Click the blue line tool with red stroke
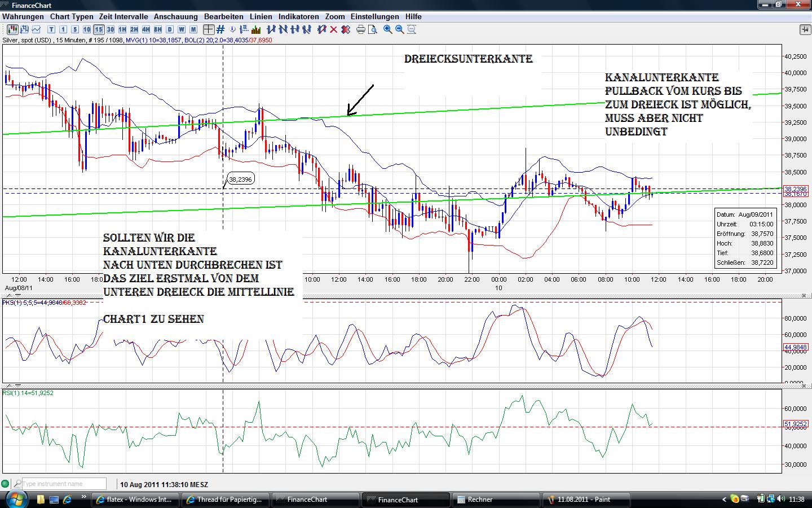Viewport: 812px width, 508px height. 322,29
